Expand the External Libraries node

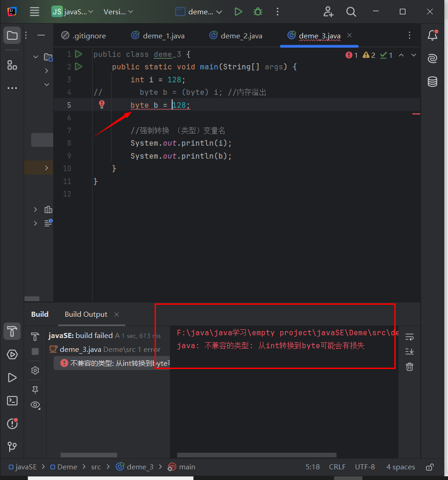coord(35,209)
